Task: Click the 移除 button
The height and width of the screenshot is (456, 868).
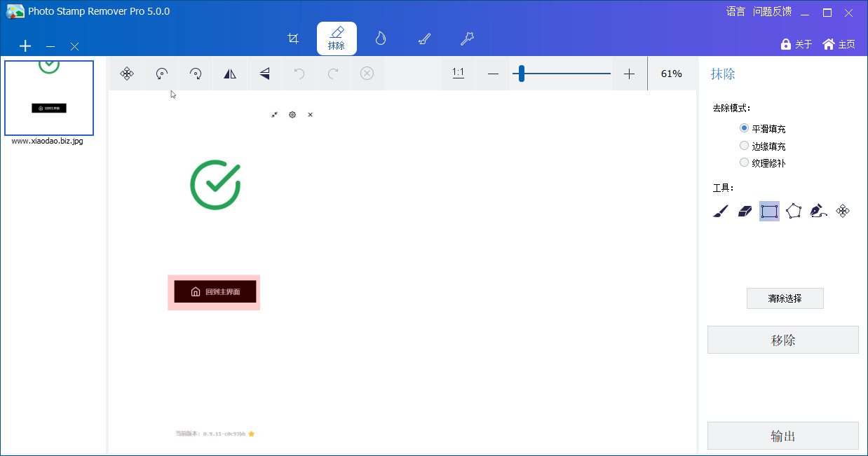Action: click(782, 340)
